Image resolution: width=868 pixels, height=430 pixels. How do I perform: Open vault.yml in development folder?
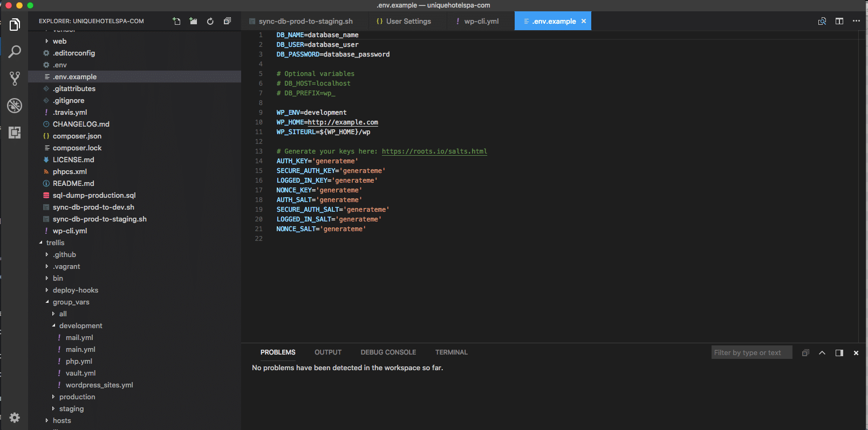point(135,373)
